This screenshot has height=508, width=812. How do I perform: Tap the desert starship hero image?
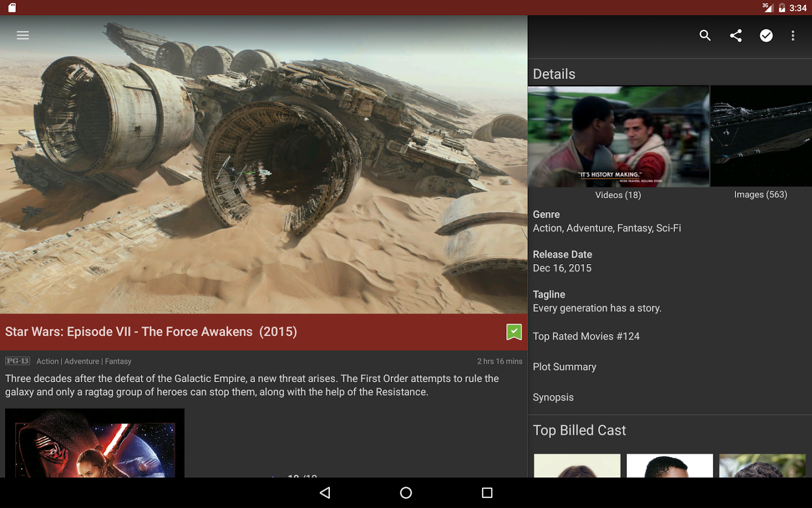click(263, 164)
